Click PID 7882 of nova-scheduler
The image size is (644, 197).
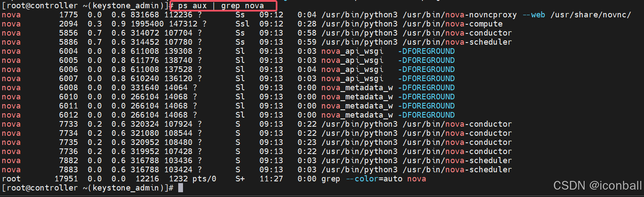[x=69, y=161]
